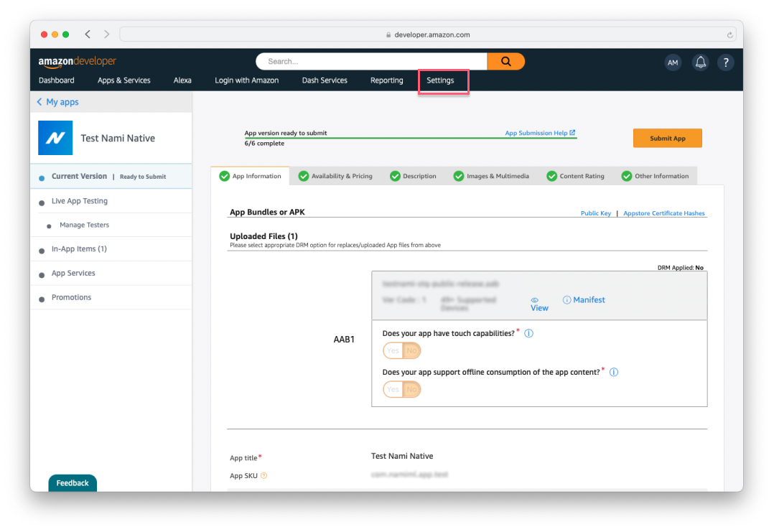Image resolution: width=774 pixels, height=532 pixels.
Task: Open the notifications bell
Action: (x=700, y=62)
